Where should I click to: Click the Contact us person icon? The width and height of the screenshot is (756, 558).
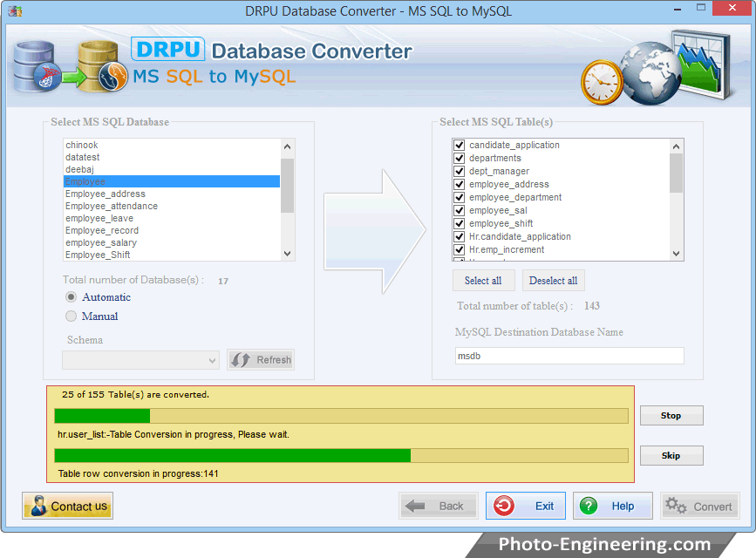click(38, 506)
